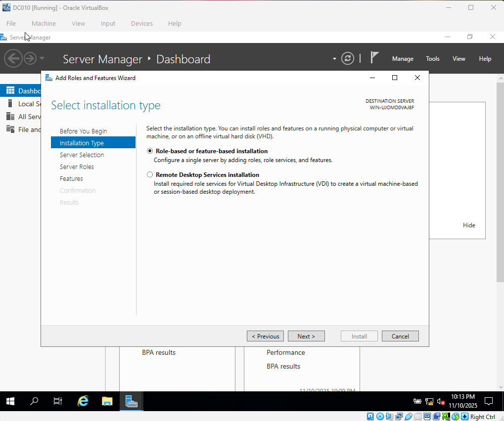The image size is (504, 421).
Task: Open File Explorer from the taskbar
Action: 107,401
